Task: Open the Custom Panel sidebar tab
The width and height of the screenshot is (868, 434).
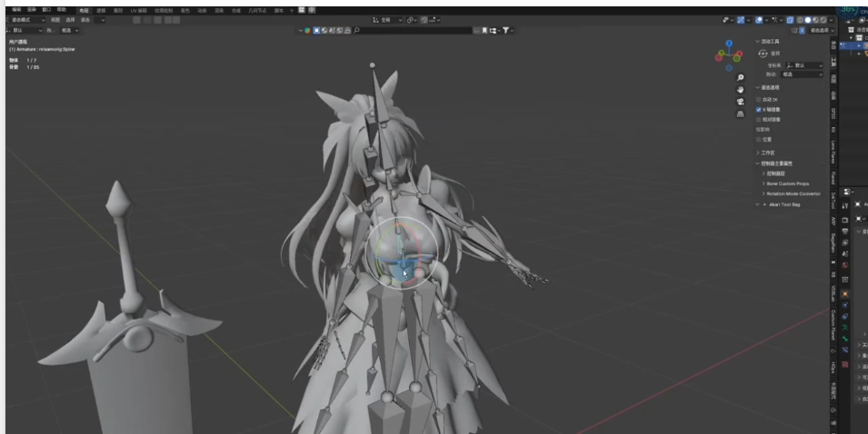Action: 833,326
